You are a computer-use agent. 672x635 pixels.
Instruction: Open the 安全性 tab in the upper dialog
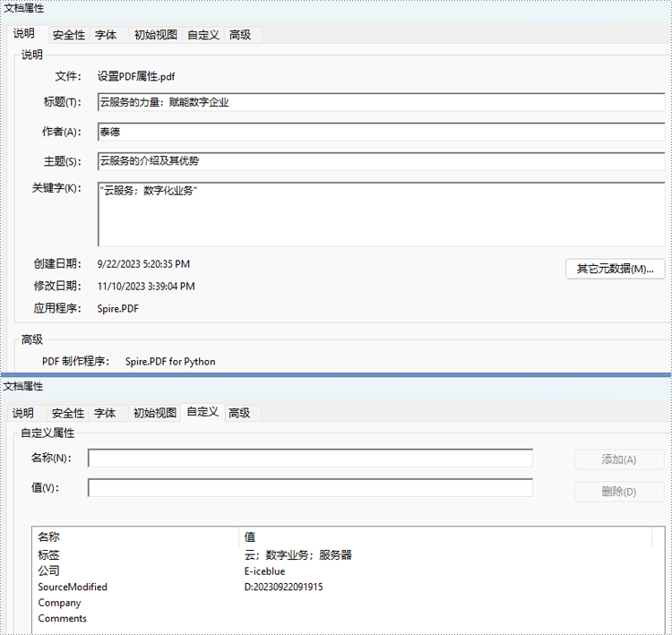[x=69, y=35]
